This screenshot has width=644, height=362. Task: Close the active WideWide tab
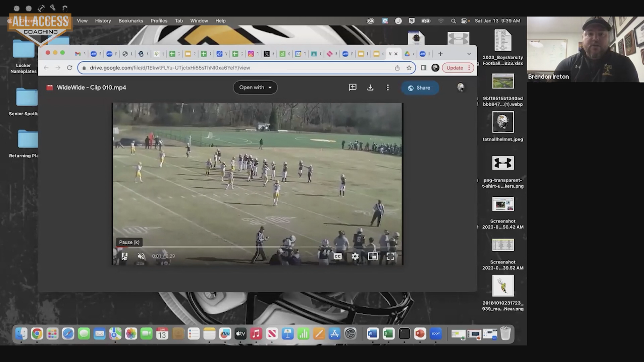[x=396, y=54]
